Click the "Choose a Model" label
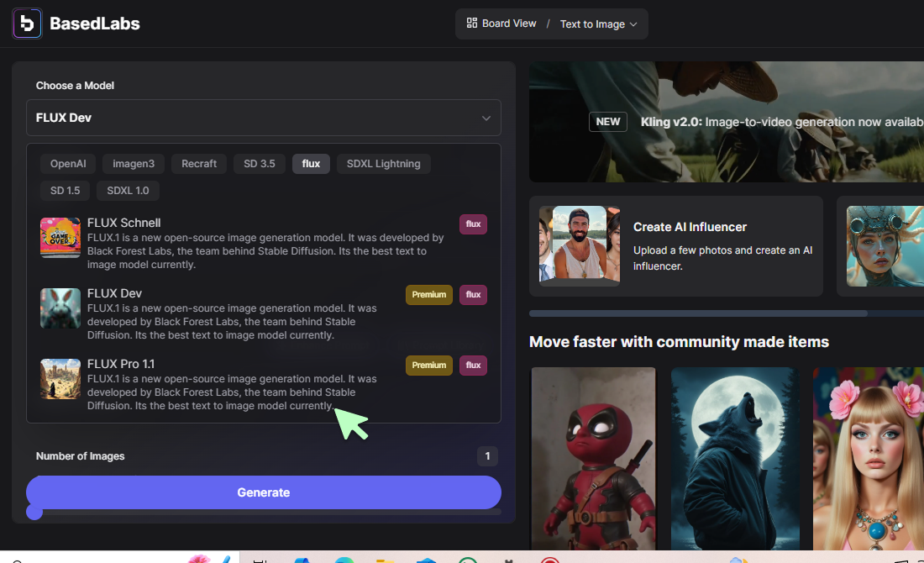924x563 pixels. click(x=75, y=86)
